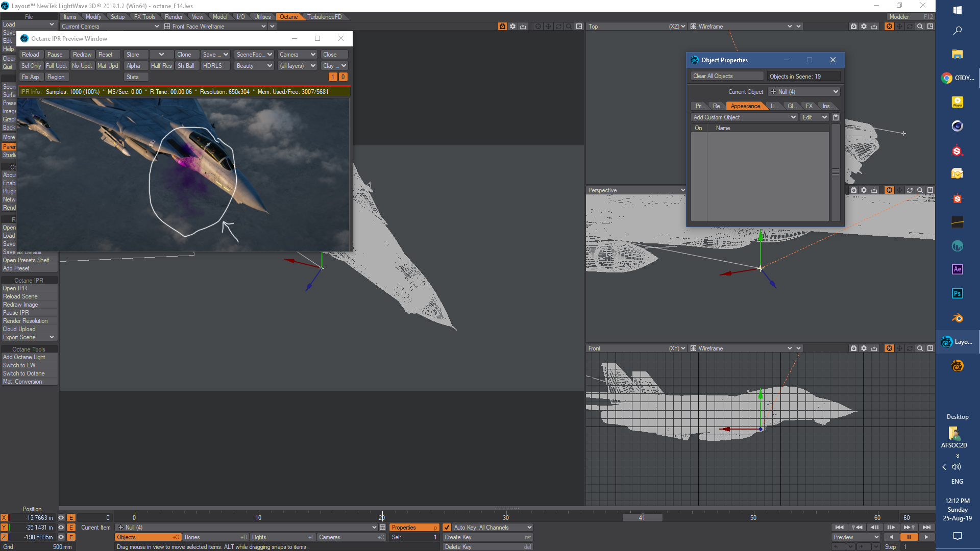
Task: Toggle IPR buffer button 1
Action: (x=333, y=77)
